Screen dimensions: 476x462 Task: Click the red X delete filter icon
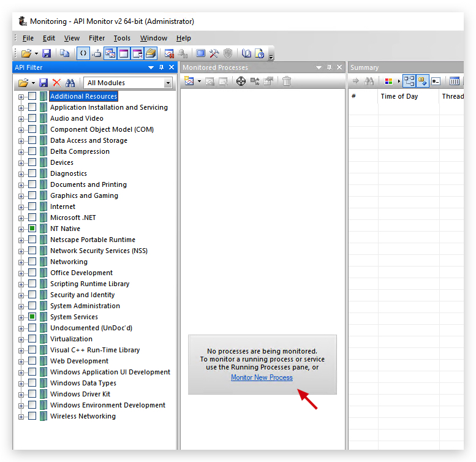pyautogui.click(x=57, y=83)
